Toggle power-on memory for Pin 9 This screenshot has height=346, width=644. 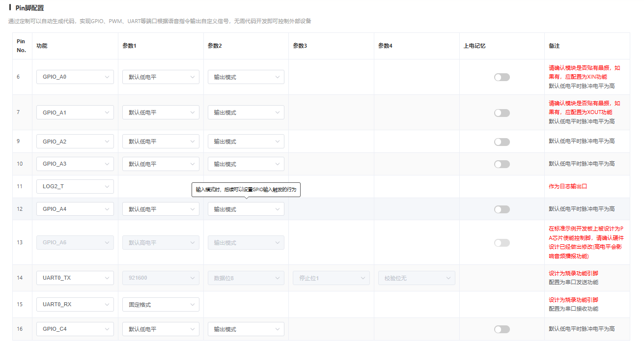[502, 142]
